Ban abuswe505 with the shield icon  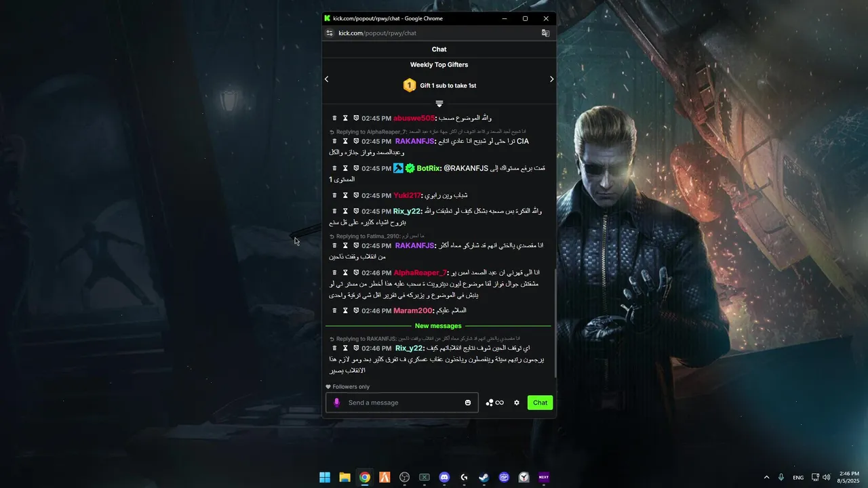(356, 118)
